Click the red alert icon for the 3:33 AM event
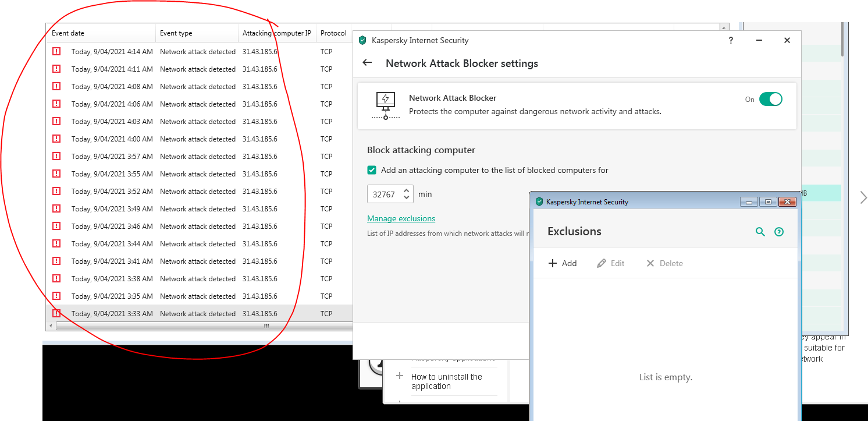This screenshot has height=421, width=868. coord(56,313)
